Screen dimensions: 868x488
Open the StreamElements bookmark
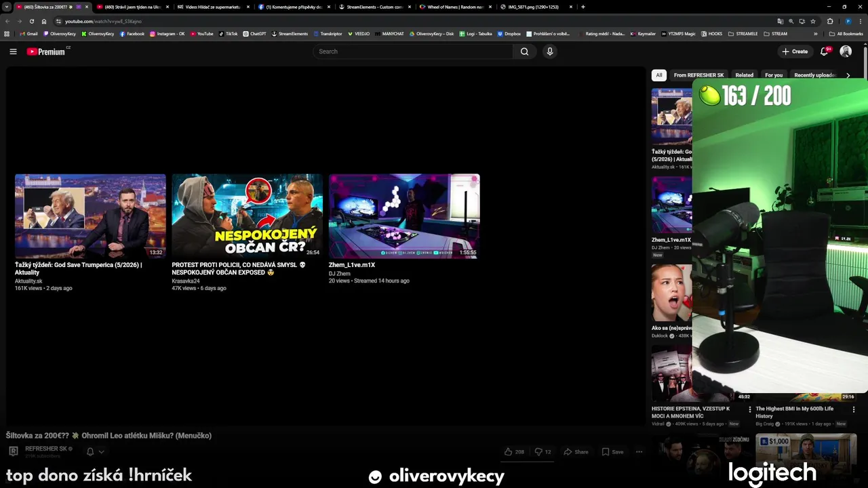point(290,33)
